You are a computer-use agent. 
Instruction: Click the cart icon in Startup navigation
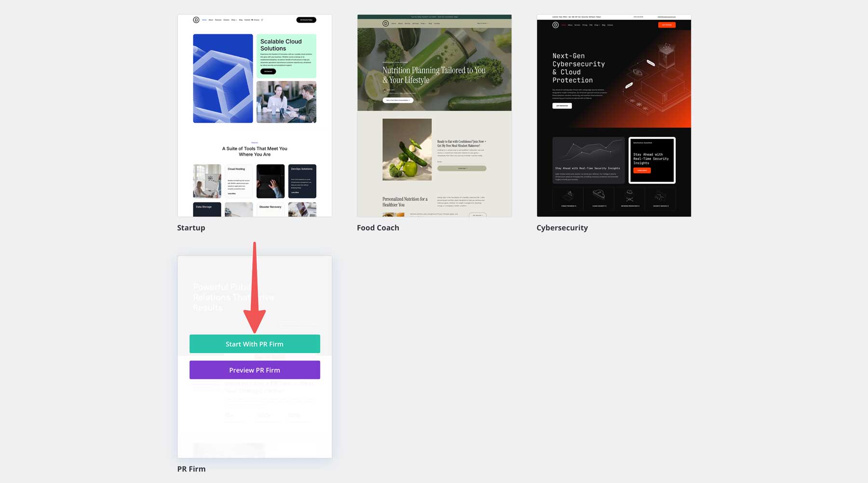[x=252, y=20]
